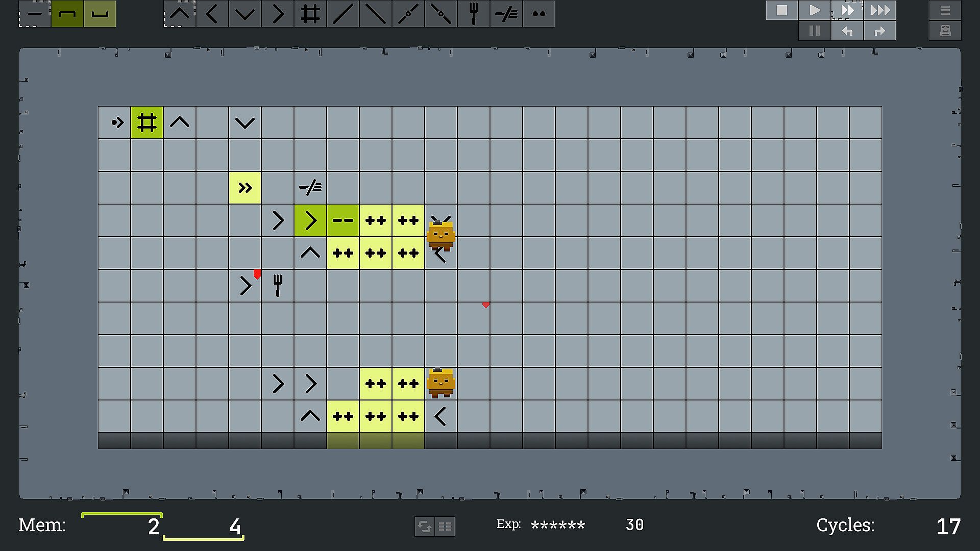Click the fork tile on the grid
The width and height of the screenshot is (980, 551).
(278, 286)
